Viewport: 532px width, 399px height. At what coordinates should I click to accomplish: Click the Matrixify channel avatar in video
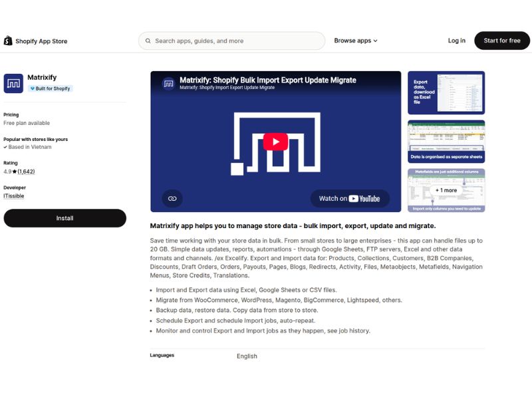(169, 84)
